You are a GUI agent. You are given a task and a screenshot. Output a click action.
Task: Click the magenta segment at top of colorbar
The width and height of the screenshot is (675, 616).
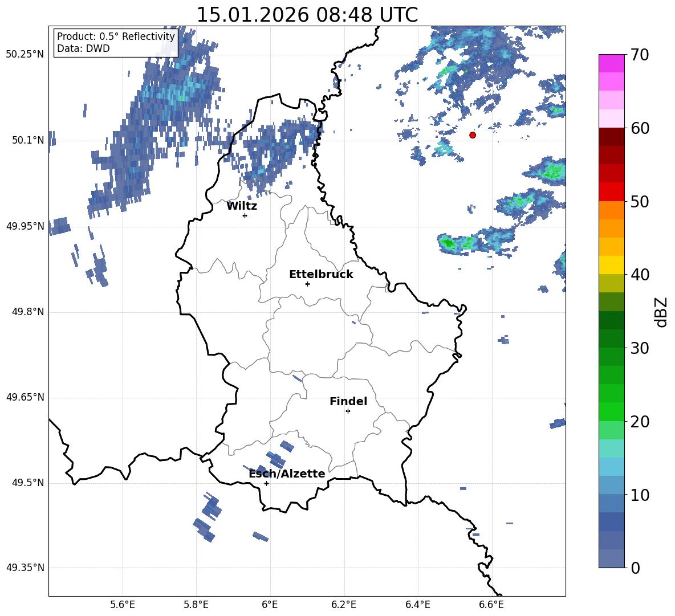click(x=611, y=63)
